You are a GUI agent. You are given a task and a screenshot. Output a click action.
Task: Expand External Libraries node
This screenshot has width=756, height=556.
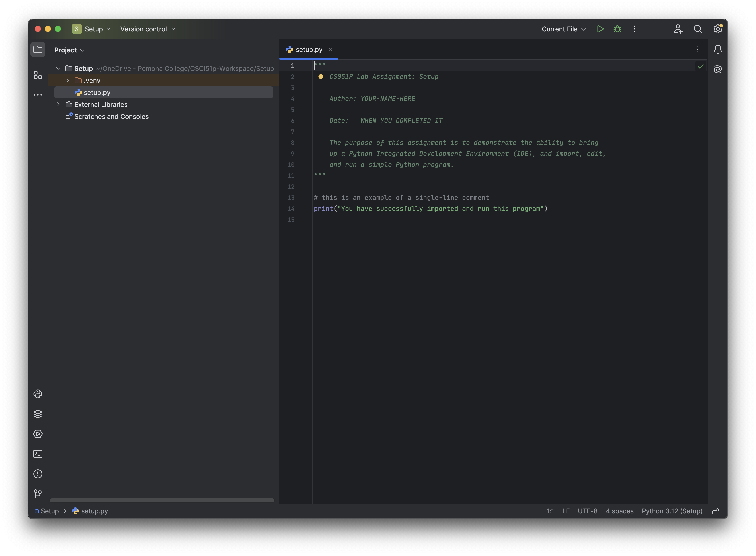[58, 105]
